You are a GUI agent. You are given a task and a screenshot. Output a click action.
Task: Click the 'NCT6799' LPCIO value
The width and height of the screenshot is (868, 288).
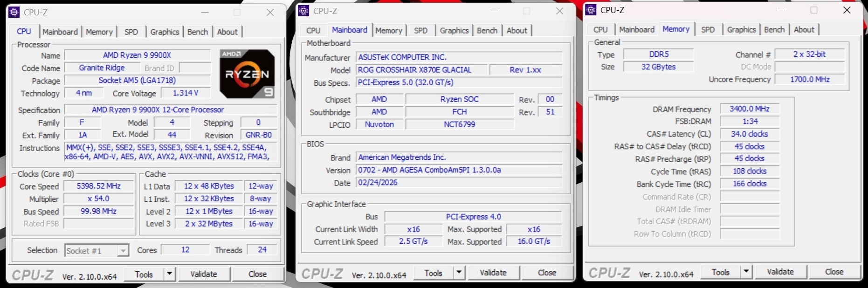click(460, 124)
